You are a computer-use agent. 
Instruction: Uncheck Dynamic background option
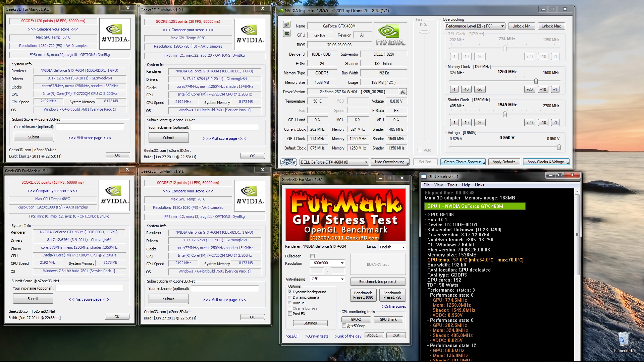click(x=290, y=292)
